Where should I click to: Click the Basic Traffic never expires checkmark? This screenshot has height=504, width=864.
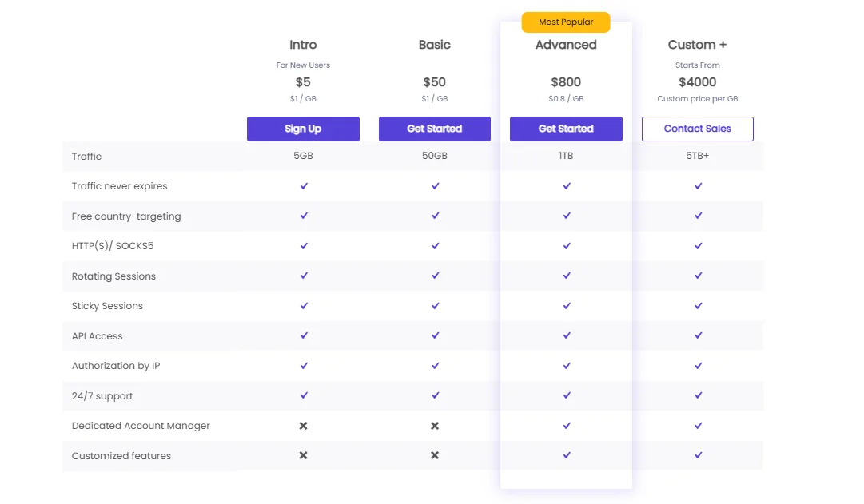435,185
